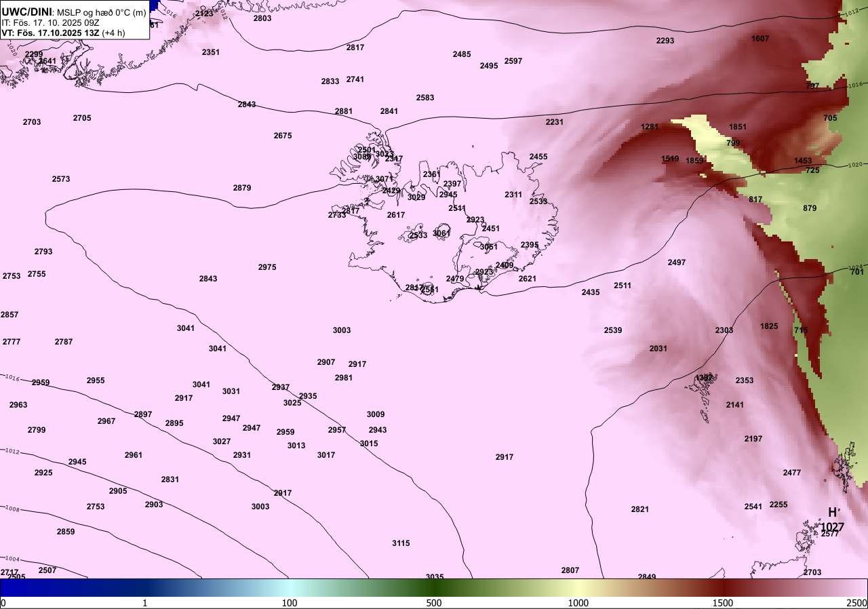Click the height value 1851
Viewport: 868px width, 609px height.
pyautogui.click(x=738, y=127)
